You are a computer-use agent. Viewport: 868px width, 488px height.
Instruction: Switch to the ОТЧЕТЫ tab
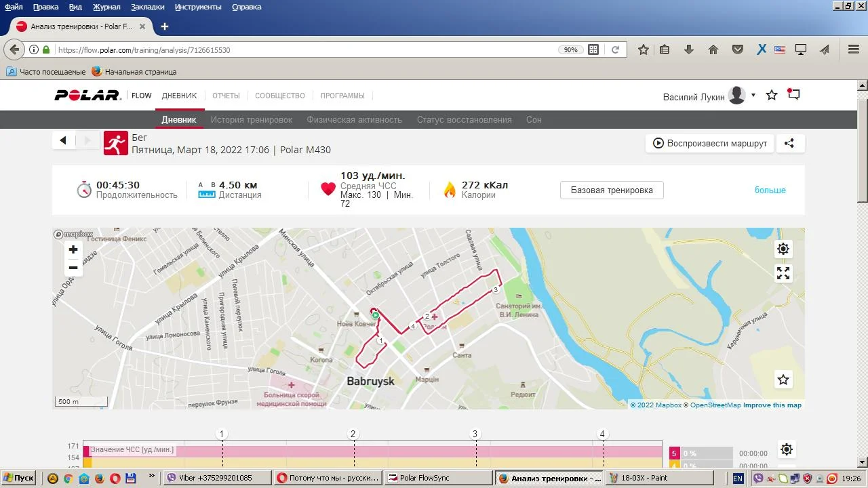[x=226, y=96]
